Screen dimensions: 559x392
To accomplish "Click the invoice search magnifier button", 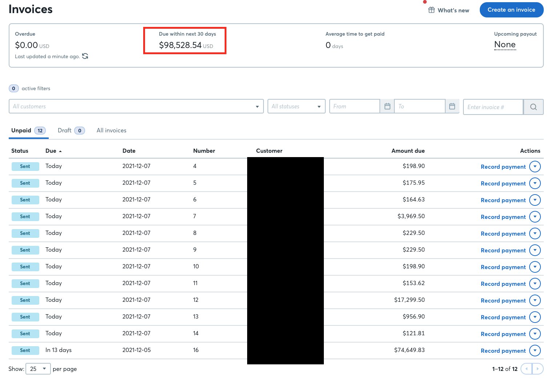I will point(533,107).
